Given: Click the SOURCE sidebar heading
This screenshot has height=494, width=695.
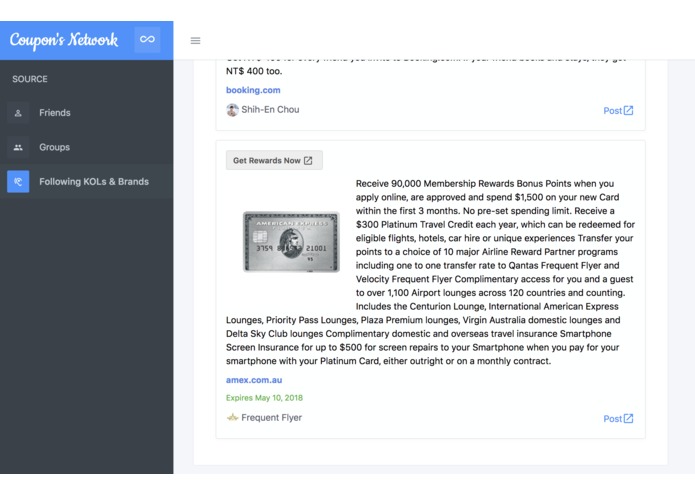Looking at the screenshot, I should [x=30, y=79].
